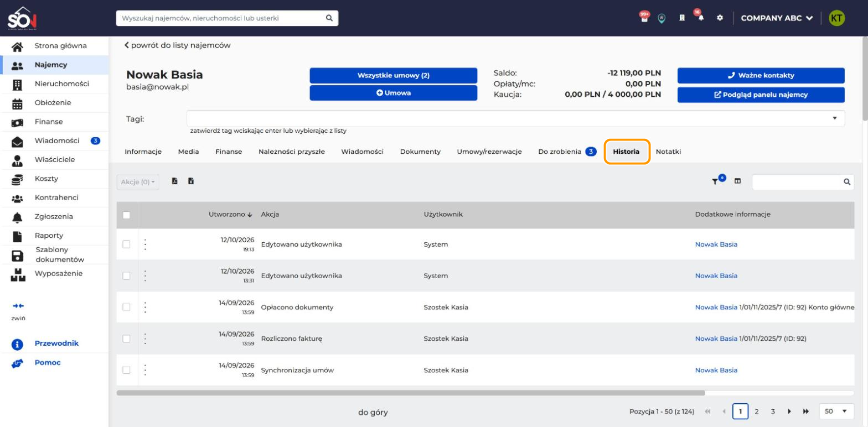The image size is (868, 427).
Task: Open notifications bell in the top bar
Action: click(701, 18)
